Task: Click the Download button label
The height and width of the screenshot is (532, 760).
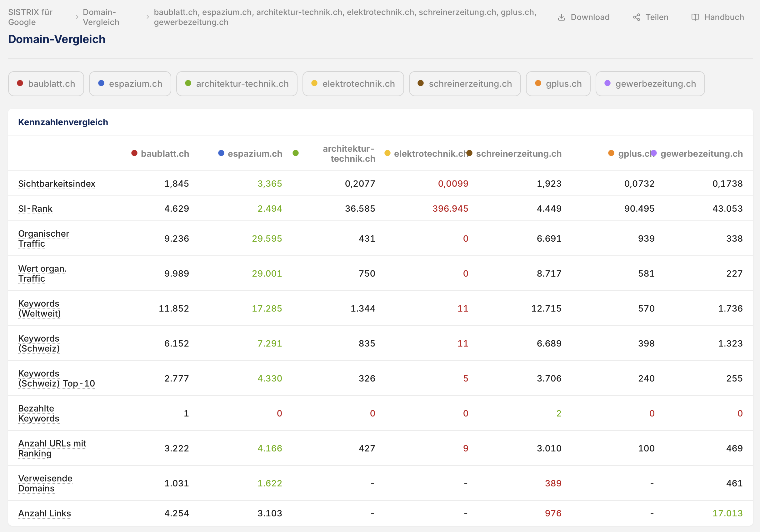Action: pyautogui.click(x=590, y=17)
